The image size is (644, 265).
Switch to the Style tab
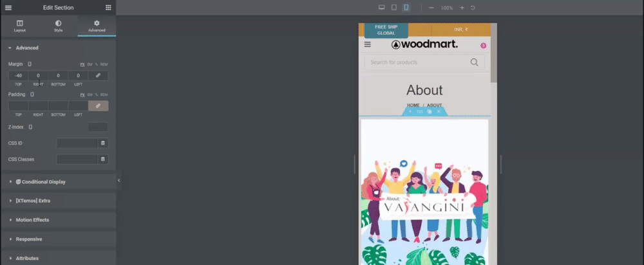click(59, 26)
